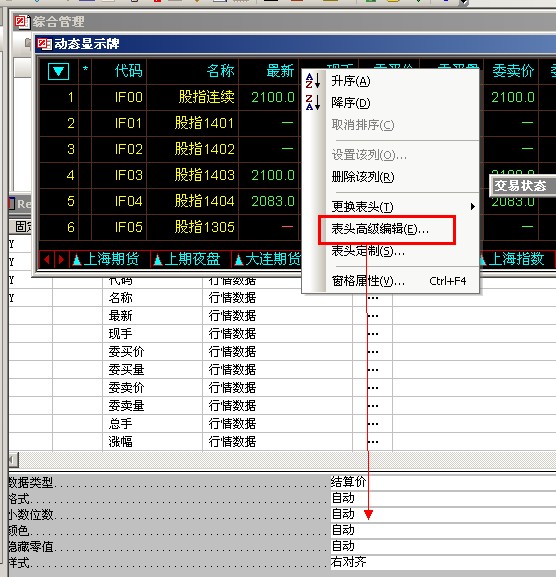Click the ellipsis button on 总手 row
This screenshot has height=577, width=556.
pos(373,424)
